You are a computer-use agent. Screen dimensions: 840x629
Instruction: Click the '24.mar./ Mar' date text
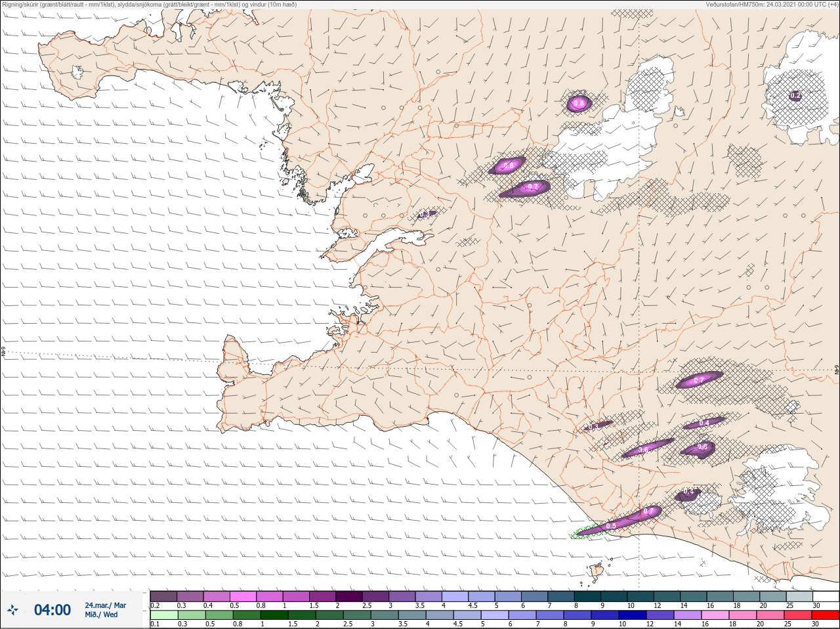[106, 605]
